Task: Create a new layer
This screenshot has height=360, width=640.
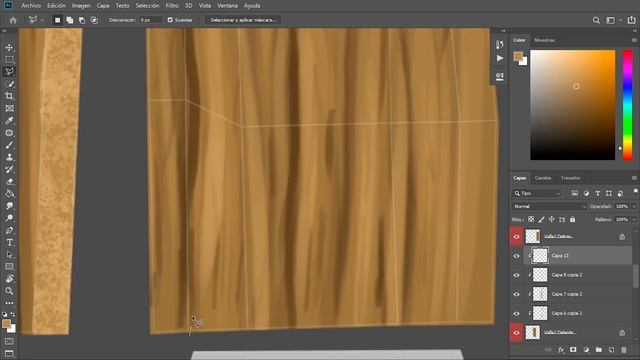Action: 611,350
